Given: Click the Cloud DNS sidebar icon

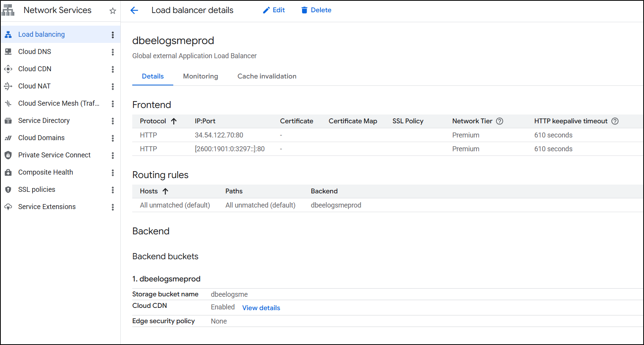Looking at the screenshot, I should 8,52.
